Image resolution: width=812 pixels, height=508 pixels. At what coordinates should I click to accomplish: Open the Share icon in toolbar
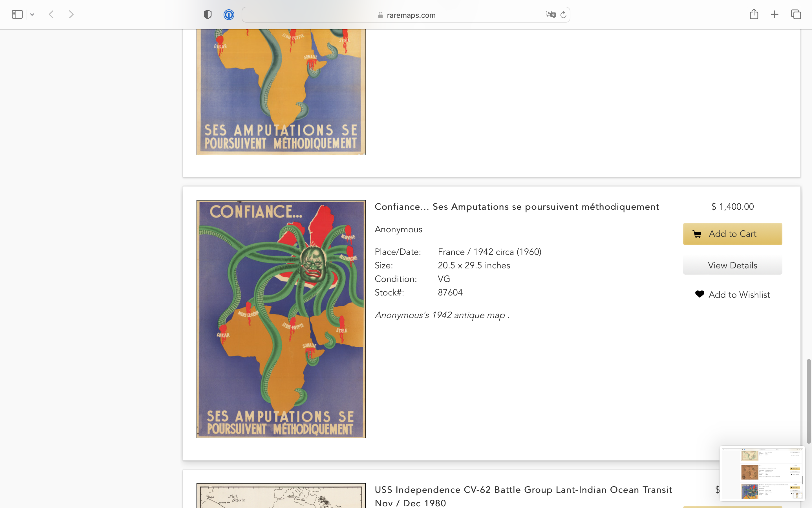(x=754, y=14)
